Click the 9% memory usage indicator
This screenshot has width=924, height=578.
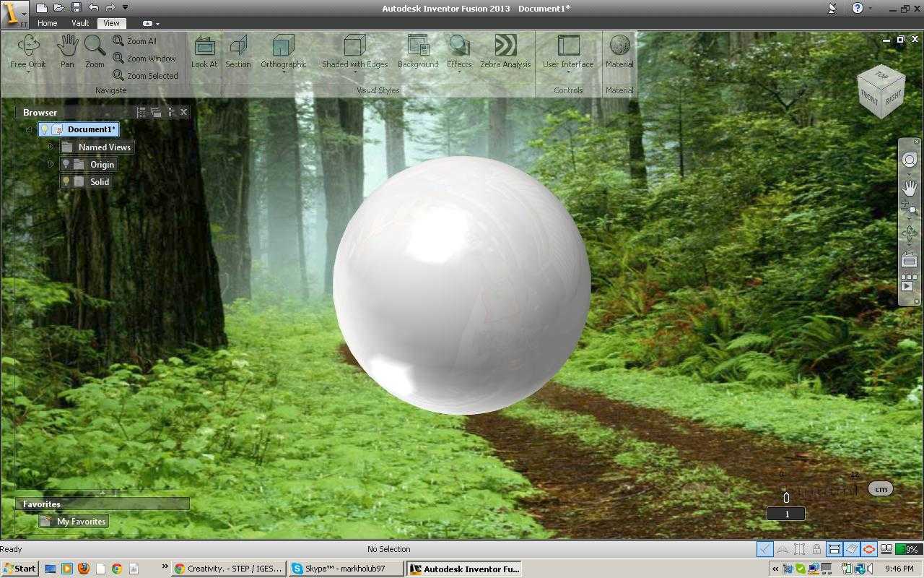(x=908, y=549)
